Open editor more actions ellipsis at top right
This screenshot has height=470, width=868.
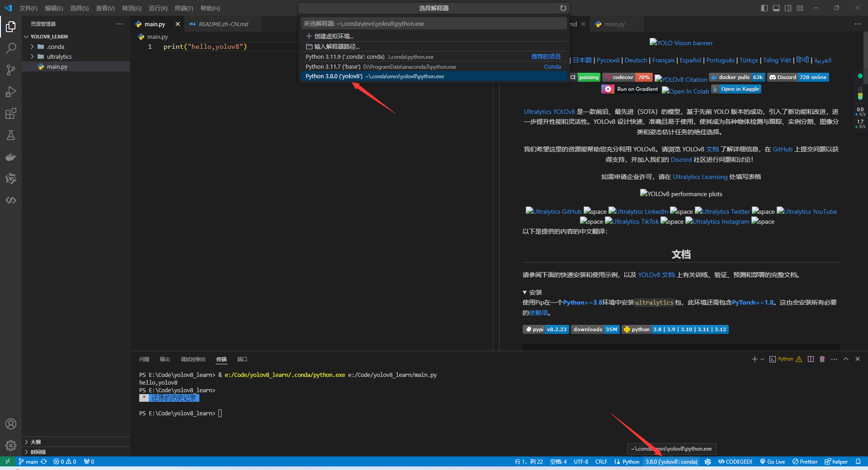pyautogui.click(x=858, y=24)
